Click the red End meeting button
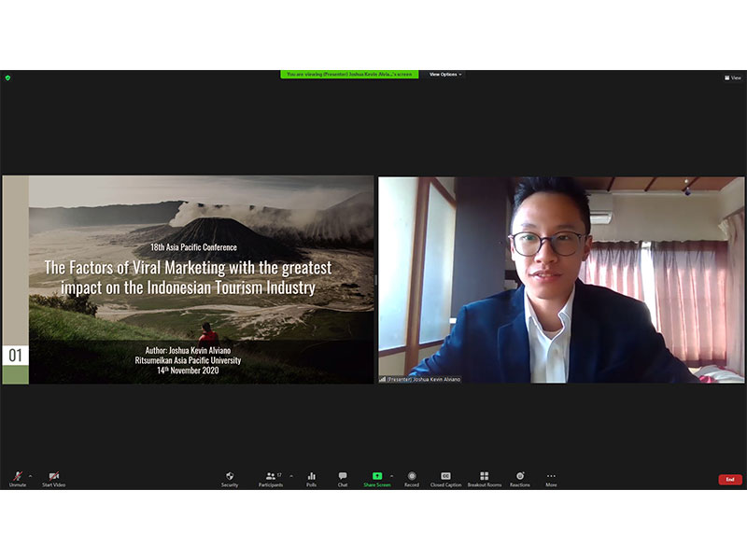Screen dimensions: 747x560 coord(730,479)
